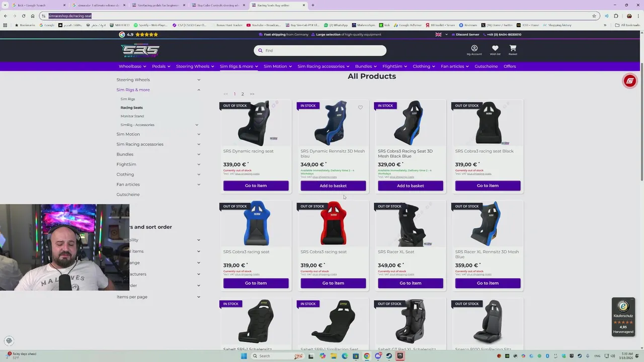
Task: Go to item SRS Dynamic racing seat
Action: [256, 186]
